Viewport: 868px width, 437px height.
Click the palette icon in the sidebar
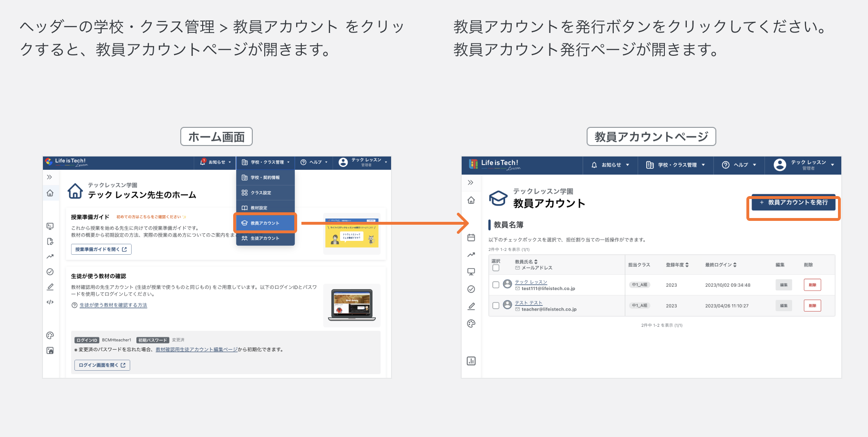[x=50, y=335]
